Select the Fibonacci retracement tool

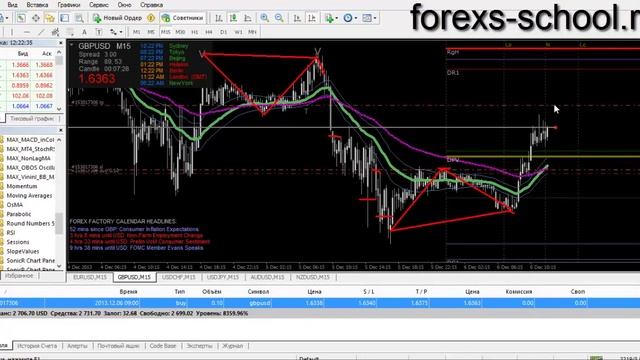(70, 32)
